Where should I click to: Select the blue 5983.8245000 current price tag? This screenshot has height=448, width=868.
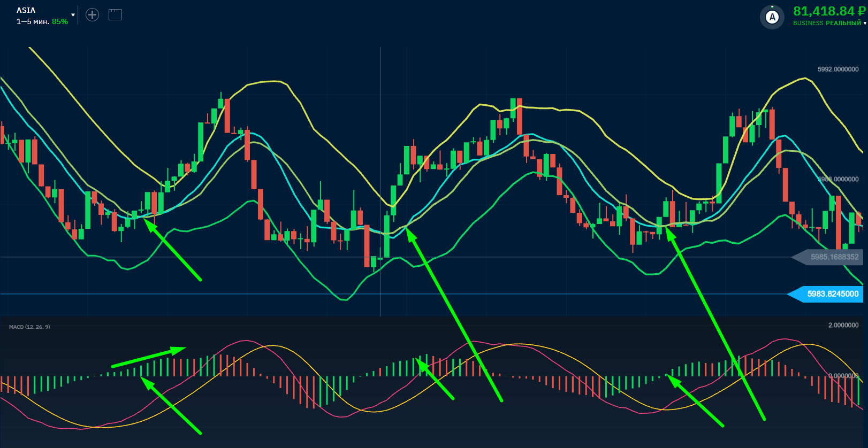826,294
